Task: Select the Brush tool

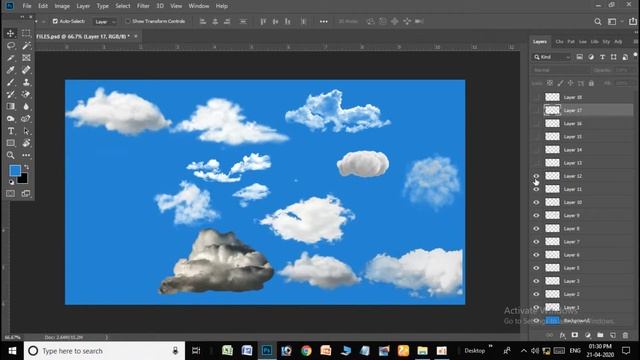Action: tap(11, 82)
